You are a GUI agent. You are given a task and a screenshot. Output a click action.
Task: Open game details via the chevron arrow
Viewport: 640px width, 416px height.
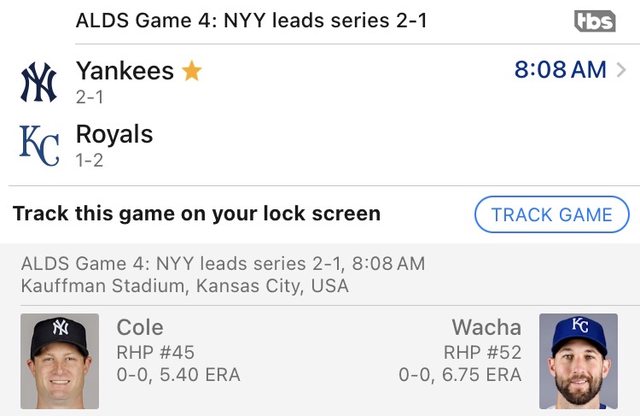pos(622,70)
